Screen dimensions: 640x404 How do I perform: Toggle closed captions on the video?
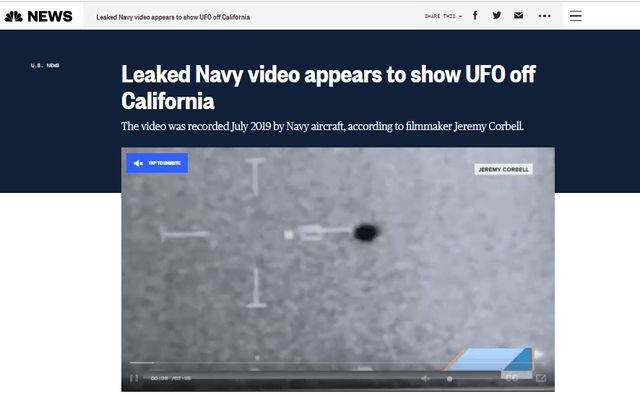[x=512, y=378]
